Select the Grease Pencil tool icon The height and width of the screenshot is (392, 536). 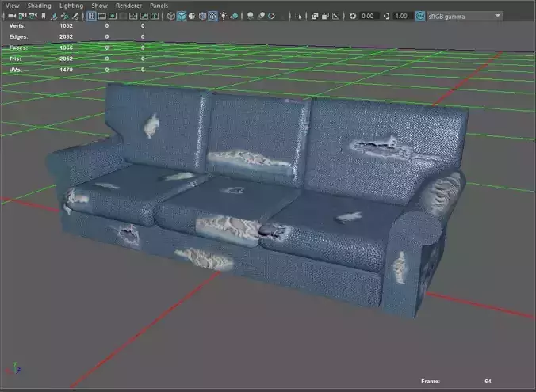pyautogui.click(x=75, y=16)
